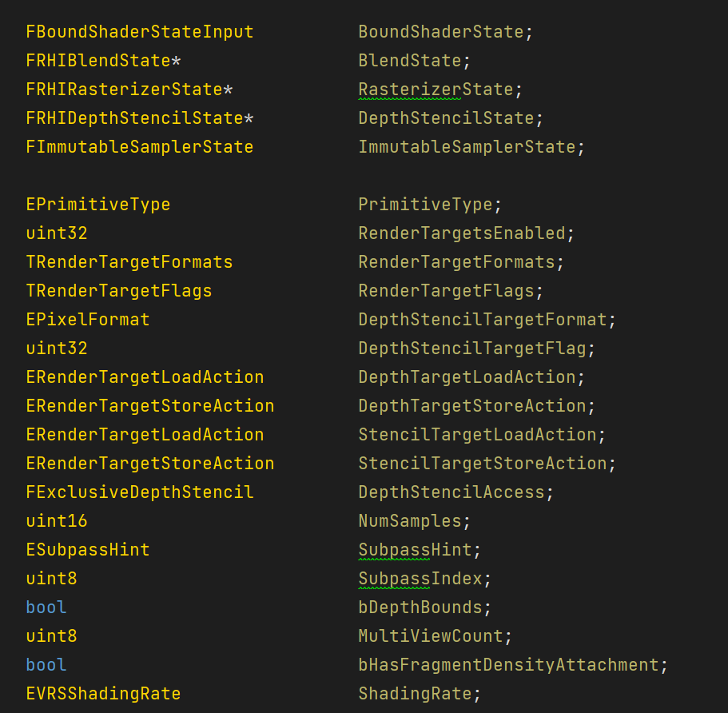Click the EVRSShadingRate type name
The height and width of the screenshot is (713, 728).
tap(103, 694)
